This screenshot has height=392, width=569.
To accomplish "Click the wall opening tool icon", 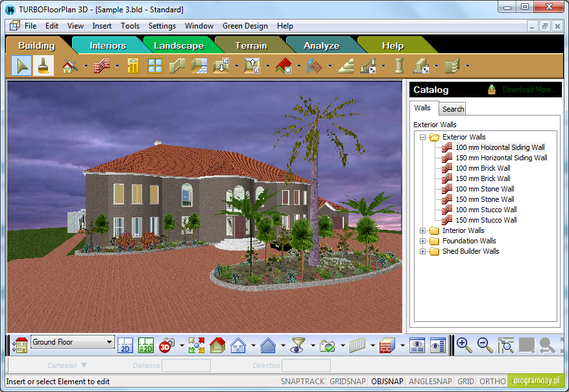I will [x=177, y=66].
